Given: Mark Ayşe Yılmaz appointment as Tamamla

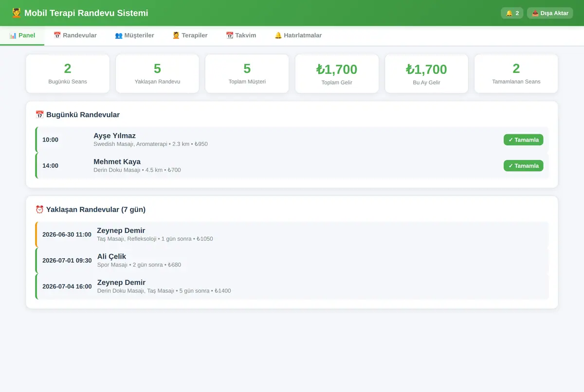Looking at the screenshot, I should (523, 140).
